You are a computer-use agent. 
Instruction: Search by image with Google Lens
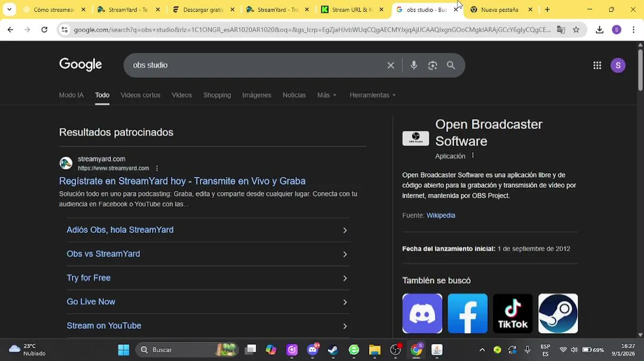pyautogui.click(x=432, y=65)
